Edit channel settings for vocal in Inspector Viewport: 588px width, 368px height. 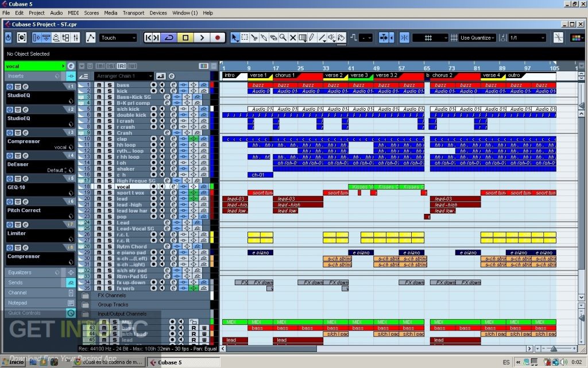coord(71,66)
